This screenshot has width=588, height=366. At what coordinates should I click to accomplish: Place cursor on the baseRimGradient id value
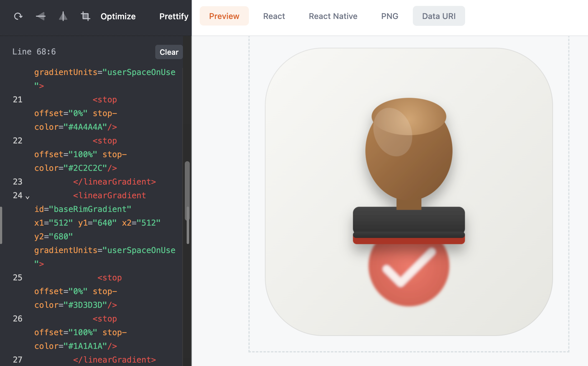(x=90, y=209)
